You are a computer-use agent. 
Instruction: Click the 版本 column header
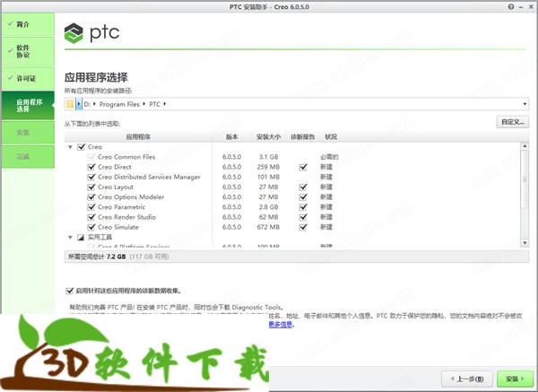click(232, 136)
